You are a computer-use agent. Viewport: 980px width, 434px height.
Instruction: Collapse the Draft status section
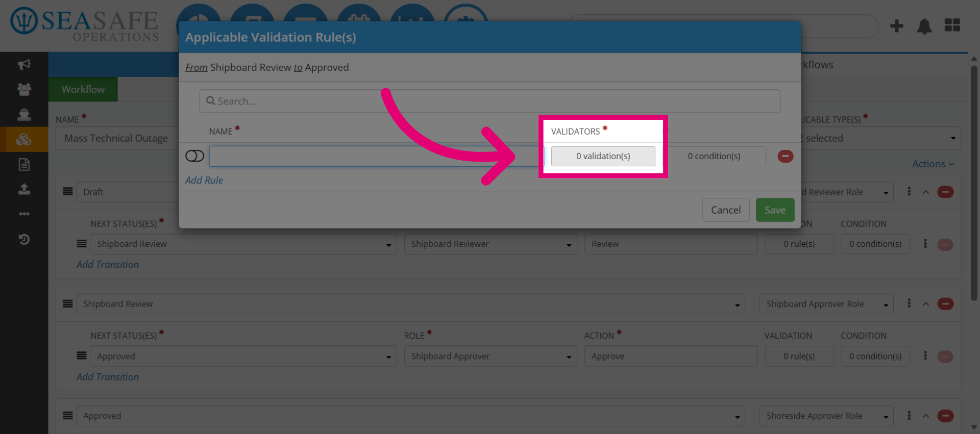[x=925, y=192]
